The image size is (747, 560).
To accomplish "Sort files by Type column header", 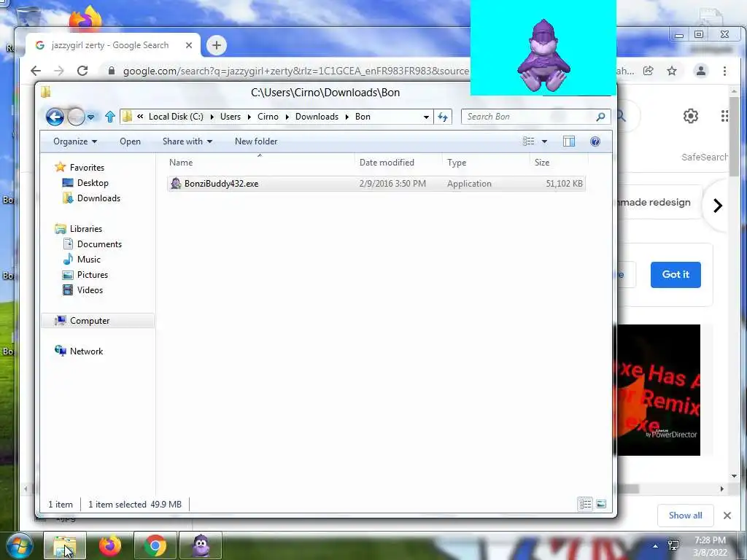I will tap(486, 163).
